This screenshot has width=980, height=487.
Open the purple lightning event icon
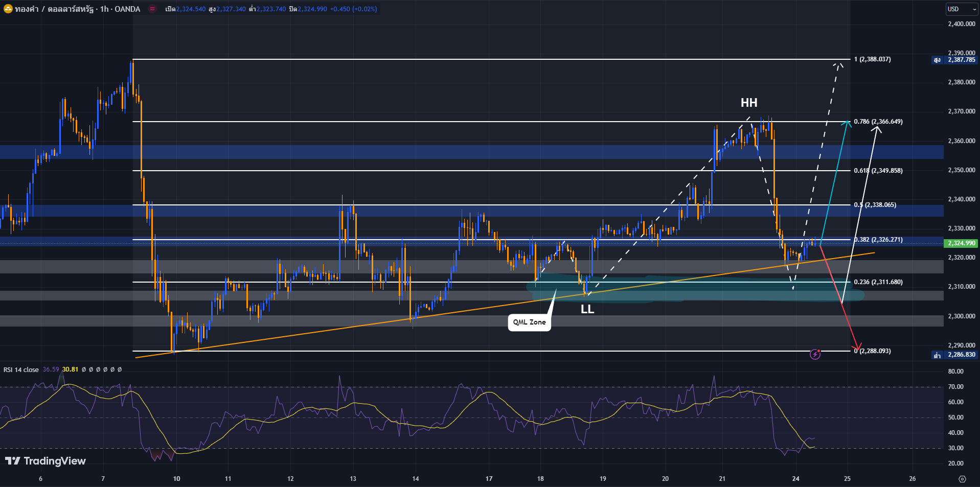coord(815,354)
